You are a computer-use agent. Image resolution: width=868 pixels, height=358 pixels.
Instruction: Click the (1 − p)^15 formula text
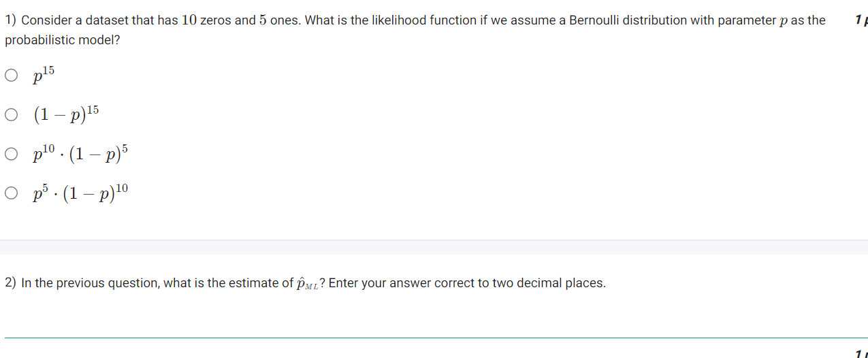[66, 114]
